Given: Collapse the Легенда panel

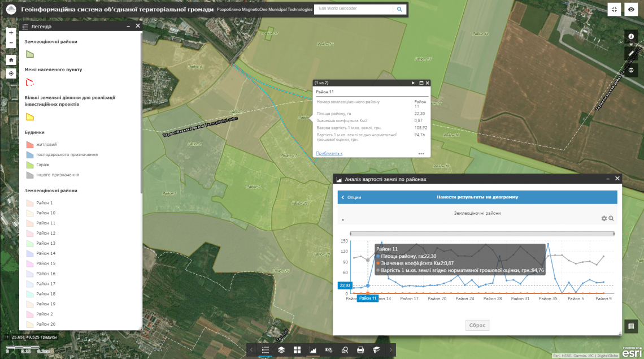Looking at the screenshot, I should click(128, 26).
